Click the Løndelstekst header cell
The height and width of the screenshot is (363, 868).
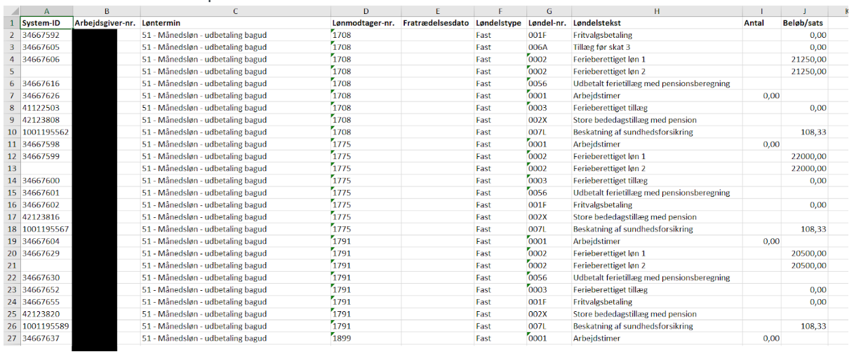point(656,23)
